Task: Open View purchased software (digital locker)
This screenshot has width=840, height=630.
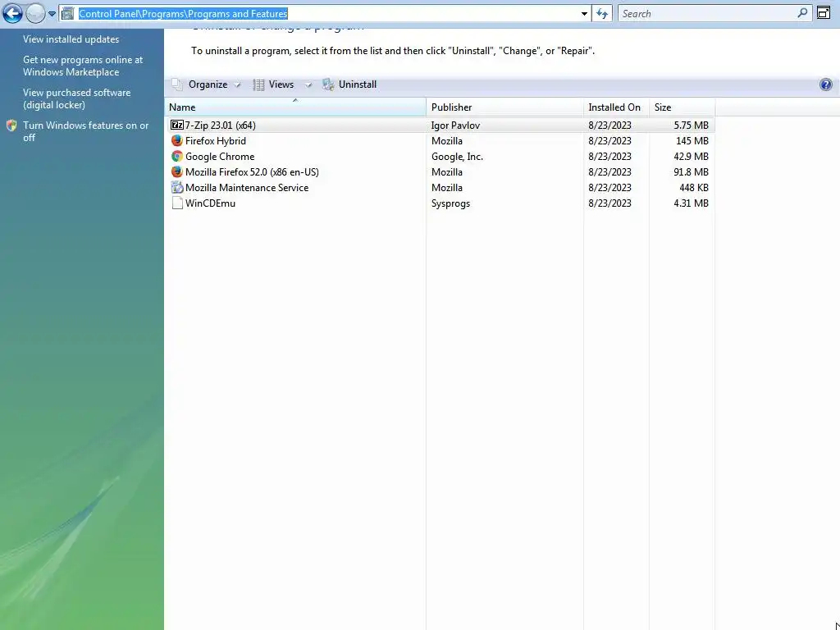Action: 76,98
